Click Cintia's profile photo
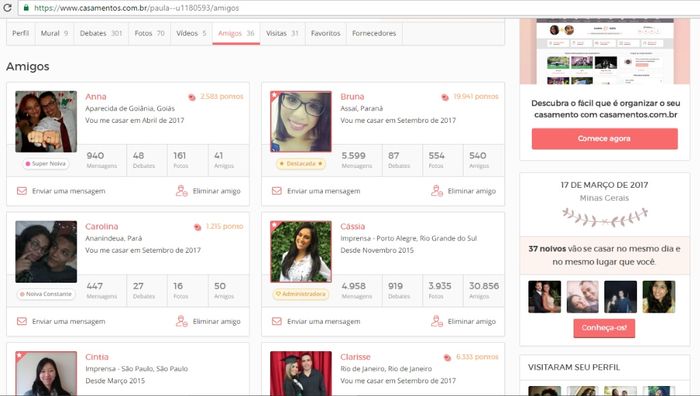The height and width of the screenshot is (396, 700). 46,373
